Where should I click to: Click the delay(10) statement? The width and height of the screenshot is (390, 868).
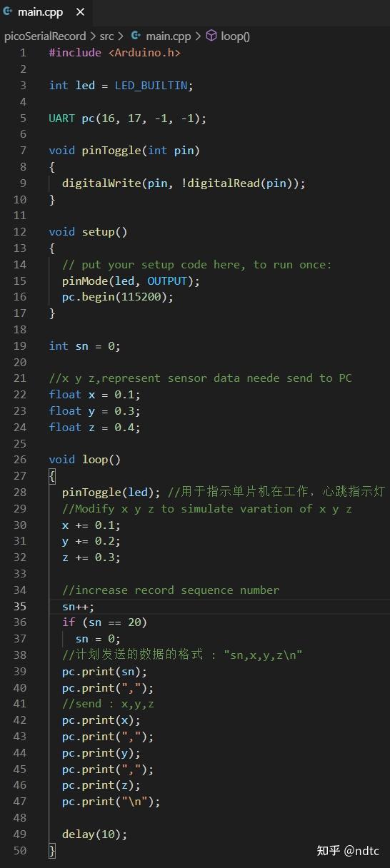[94, 834]
